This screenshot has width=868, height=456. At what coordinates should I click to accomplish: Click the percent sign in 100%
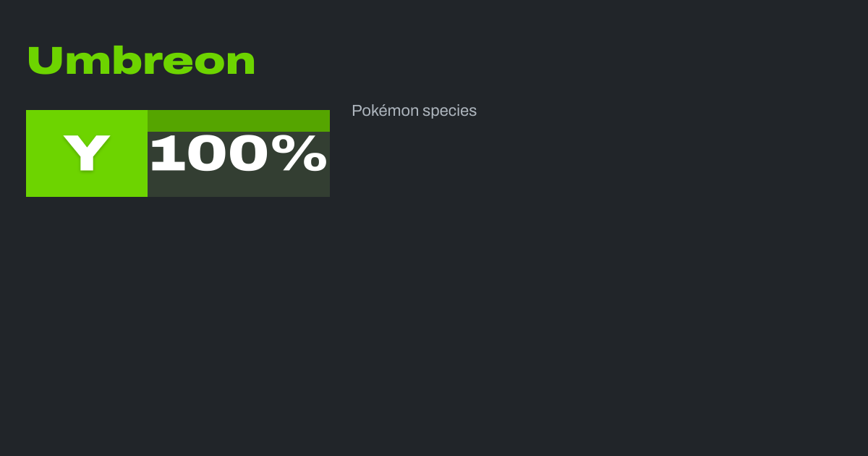coord(304,153)
